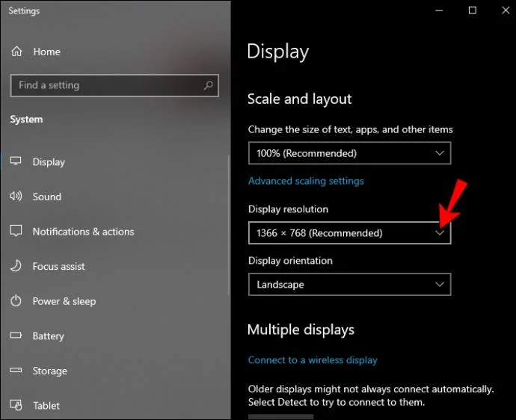
Task: Click the Storage drive icon
Action: pos(16,370)
